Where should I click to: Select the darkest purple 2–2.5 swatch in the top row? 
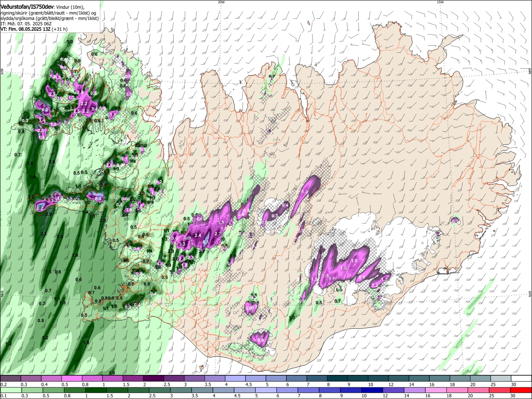[x=153, y=379]
